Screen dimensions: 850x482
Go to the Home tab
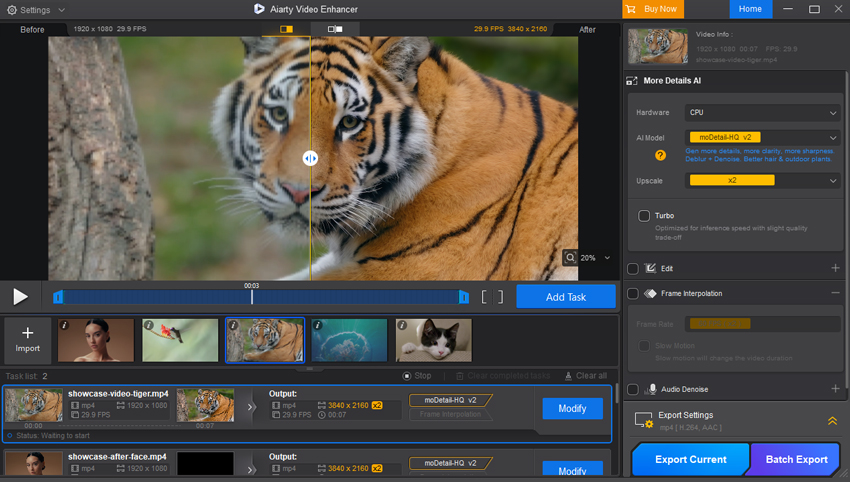[x=750, y=9]
